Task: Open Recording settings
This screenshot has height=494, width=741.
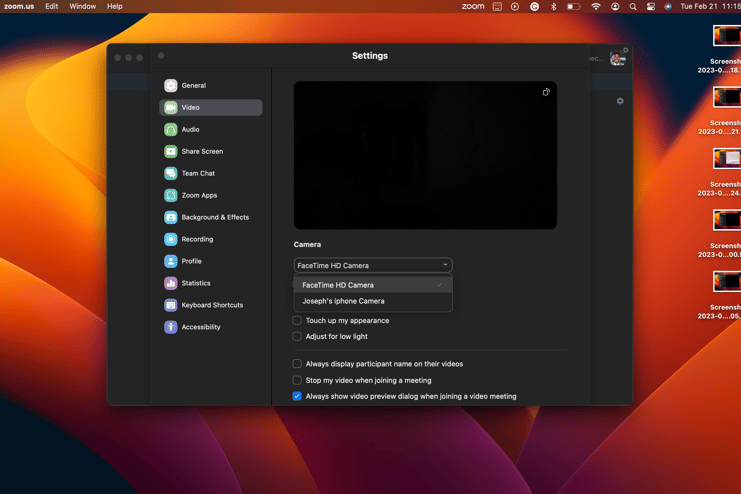Action: (x=211, y=239)
